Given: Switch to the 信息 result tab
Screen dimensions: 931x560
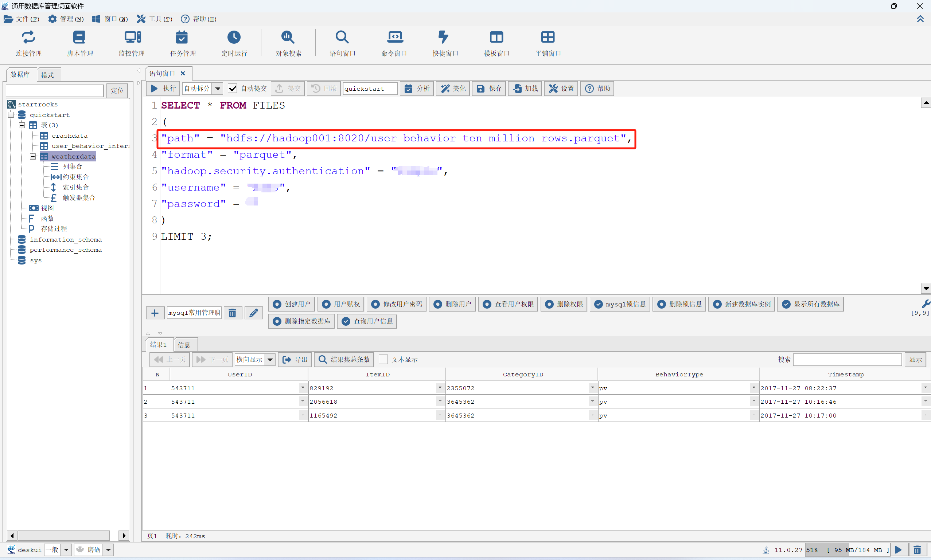Looking at the screenshot, I should pos(184,345).
